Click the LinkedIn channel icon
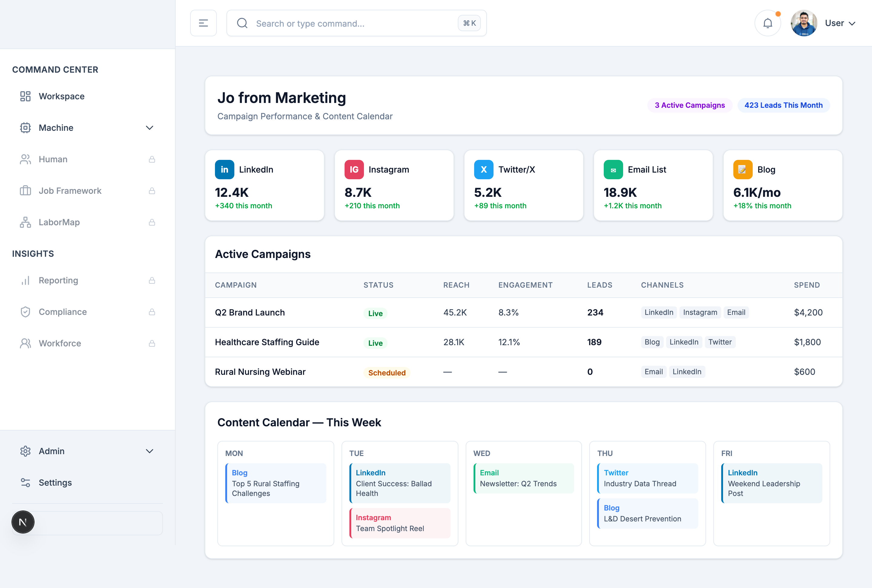 click(224, 170)
